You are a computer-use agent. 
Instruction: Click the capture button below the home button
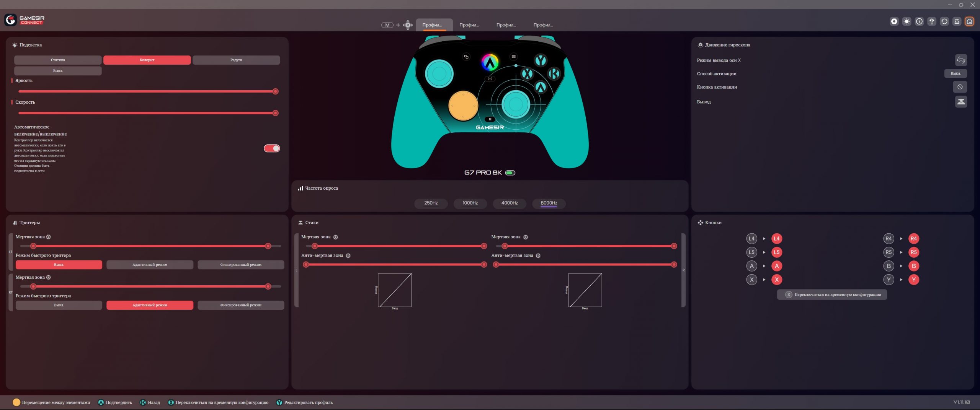(490, 79)
